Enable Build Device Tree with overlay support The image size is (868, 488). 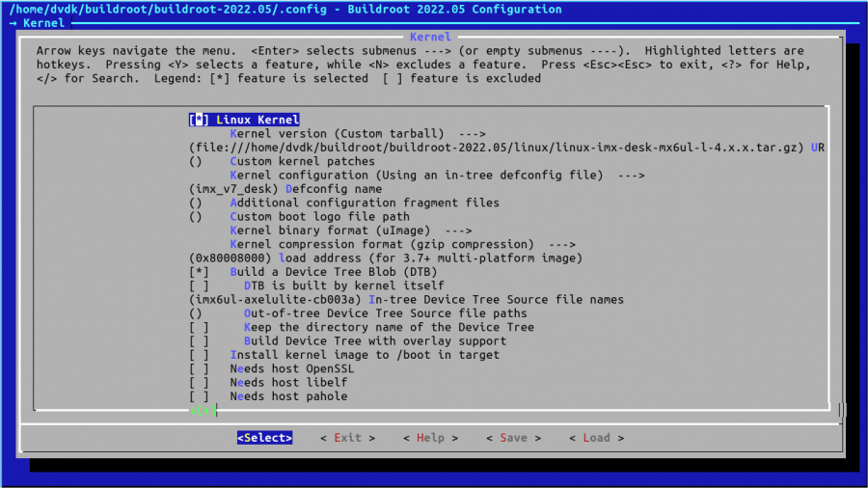coord(199,341)
